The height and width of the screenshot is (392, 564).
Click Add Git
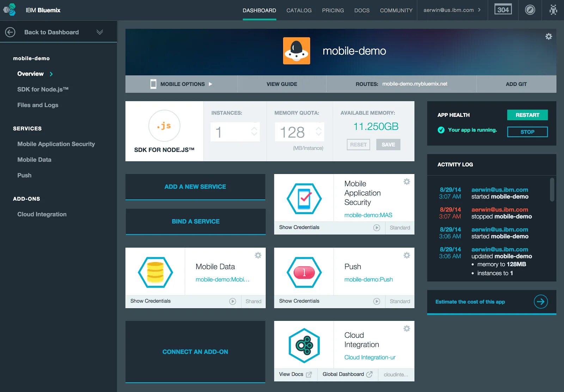point(516,84)
